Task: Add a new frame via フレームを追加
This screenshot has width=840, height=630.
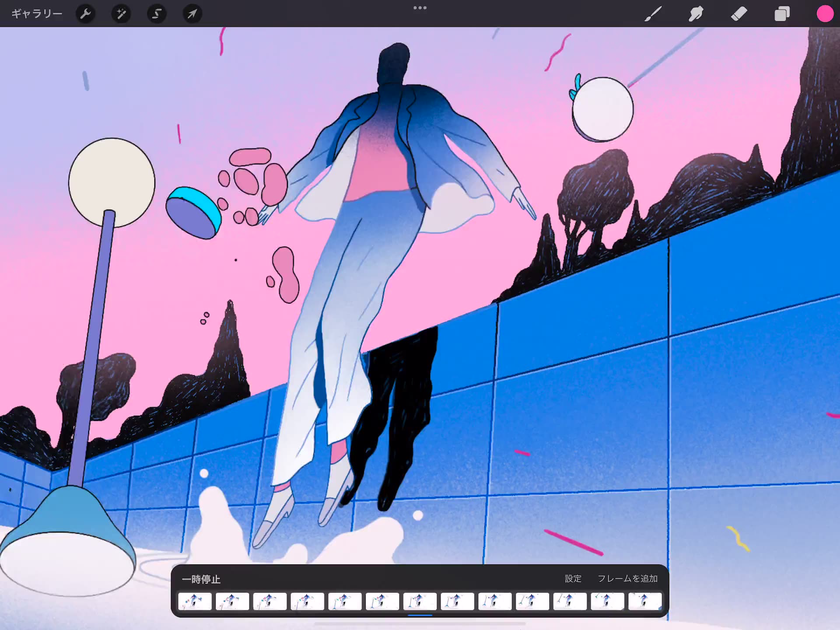Action: [627, 578]
